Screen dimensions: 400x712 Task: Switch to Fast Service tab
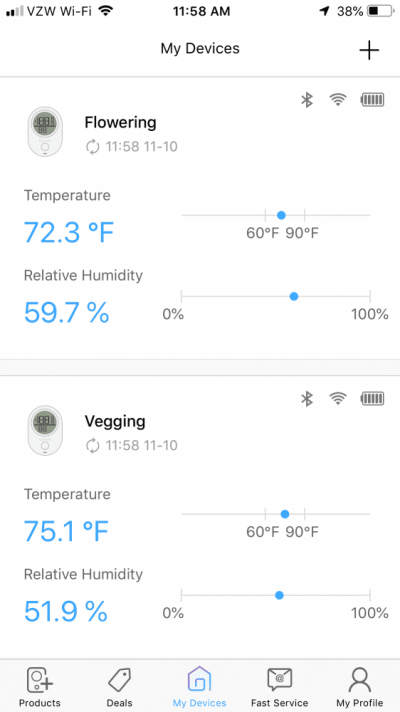pos(279,687)
